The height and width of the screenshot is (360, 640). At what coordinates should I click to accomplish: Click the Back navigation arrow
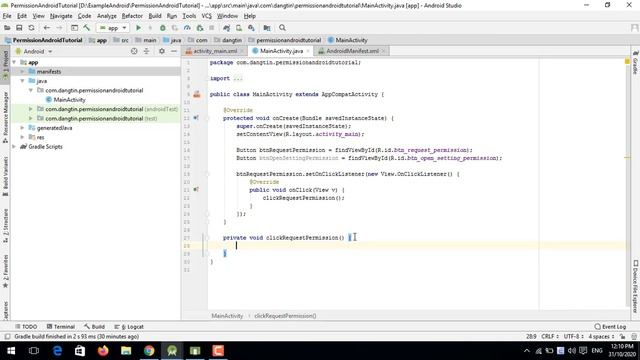tap(47, 28)
